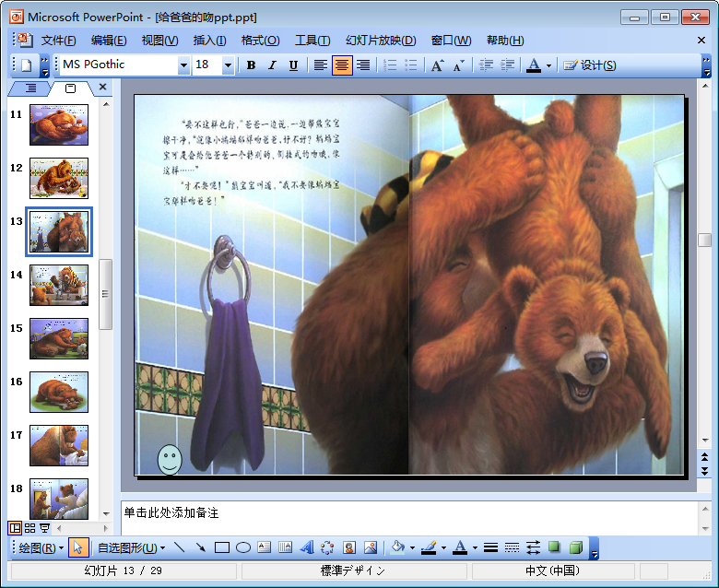Switch to Normal view
This screenshot has width=719, height=588.
(15, 528)
